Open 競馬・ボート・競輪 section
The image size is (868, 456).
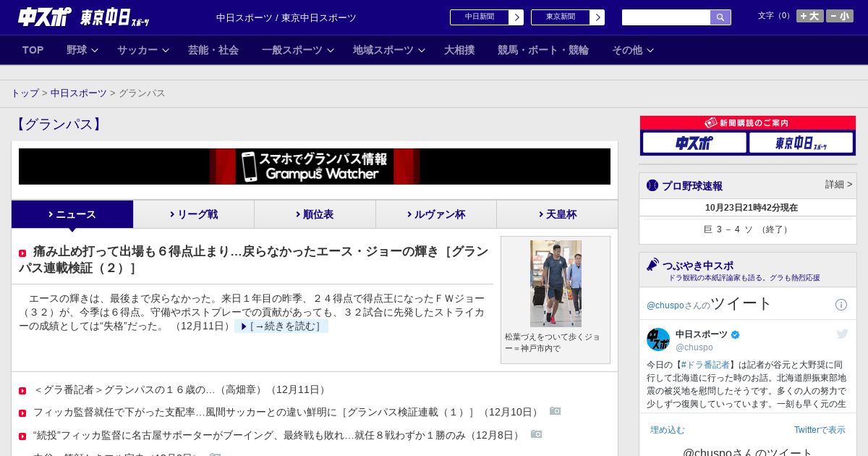click(x=543, y=50)
